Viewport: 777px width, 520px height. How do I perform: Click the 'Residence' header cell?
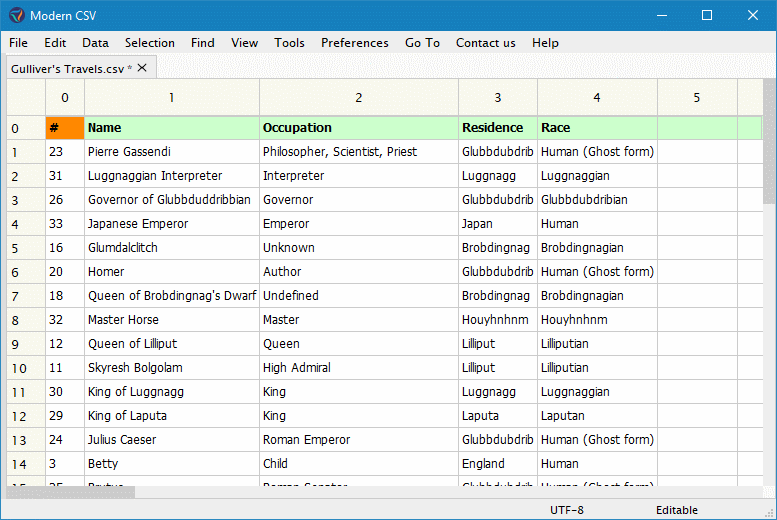pyautogui.click(x=498, y=128)
